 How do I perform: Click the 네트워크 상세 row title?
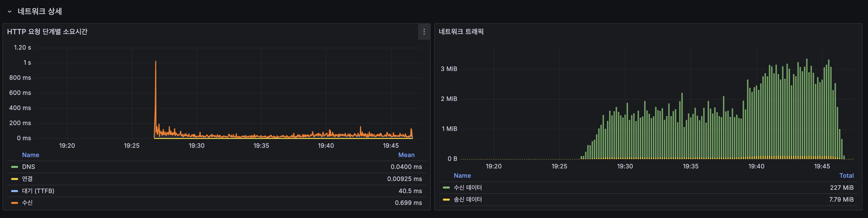(x=40, y=12)
